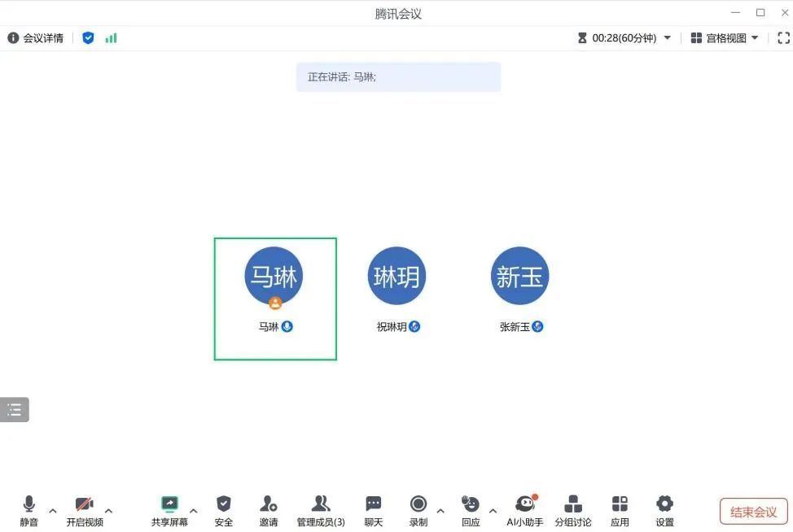Image resolution: width=793 pixels, height=532 pixels.
Task: Open Breakout Rooms (分组讨论)
Action: coord(573,510)
